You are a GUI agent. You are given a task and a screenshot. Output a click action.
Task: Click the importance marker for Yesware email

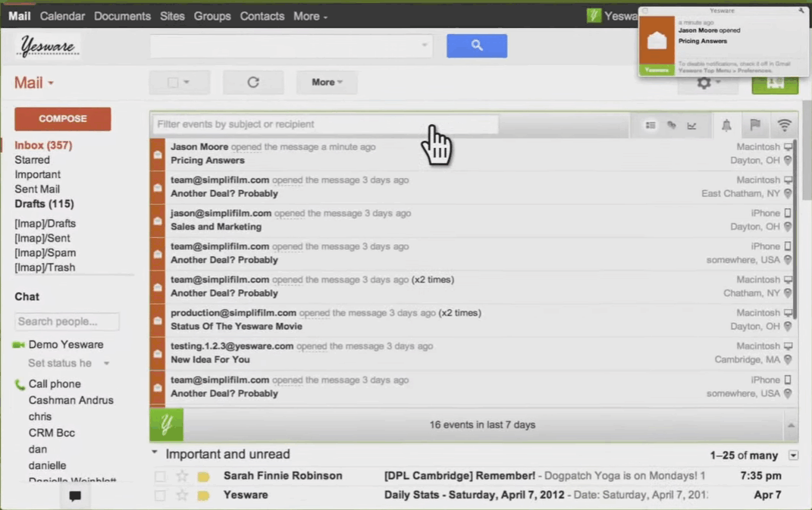[x=203, y=496]
